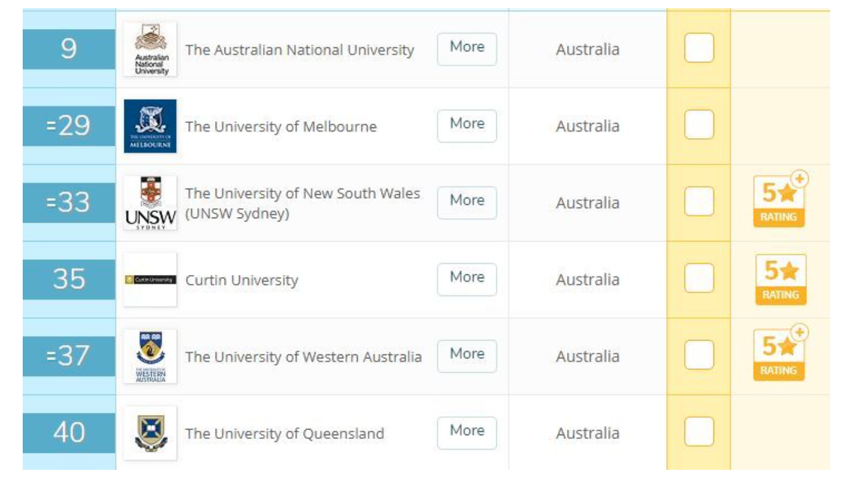This screenshot has height=497, width=868.
Task: Click the University of Western Australia logo
Action: [x=150, y=356]
